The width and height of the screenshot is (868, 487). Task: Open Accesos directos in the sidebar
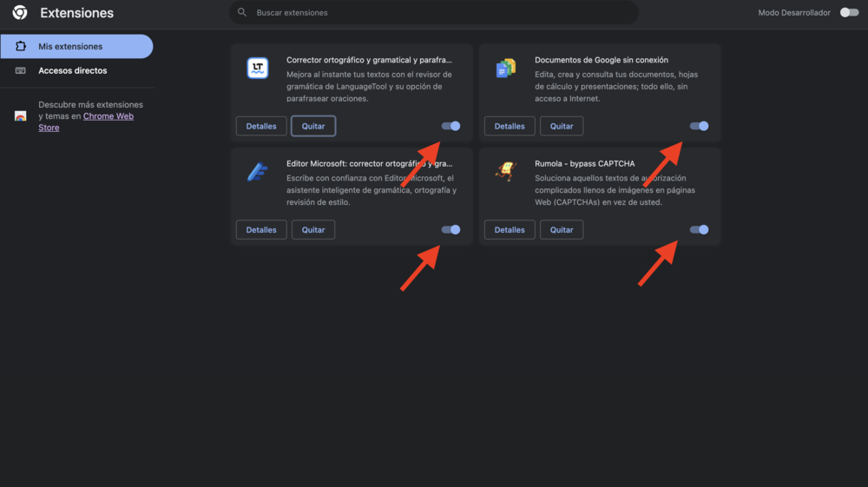pos(73,70)
